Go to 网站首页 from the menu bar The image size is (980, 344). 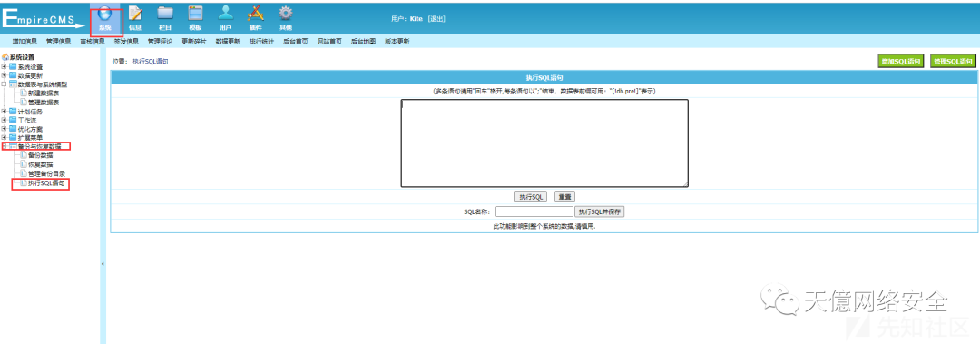(x=329, y=42)
